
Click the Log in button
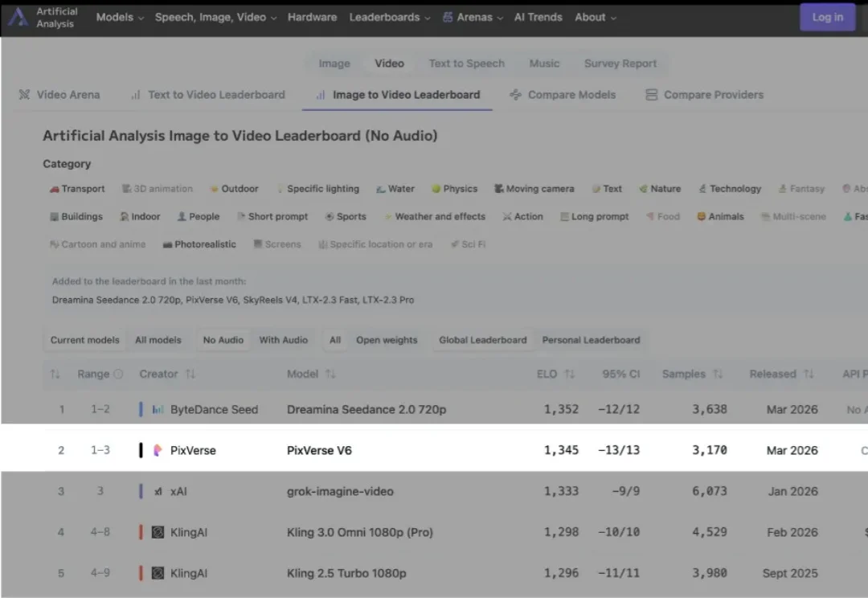827,17
